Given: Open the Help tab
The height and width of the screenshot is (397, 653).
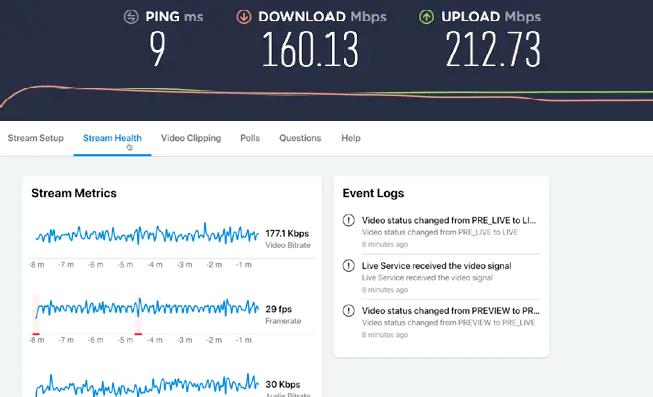Looking at the screenshot, I should click(x=351, y=138).
